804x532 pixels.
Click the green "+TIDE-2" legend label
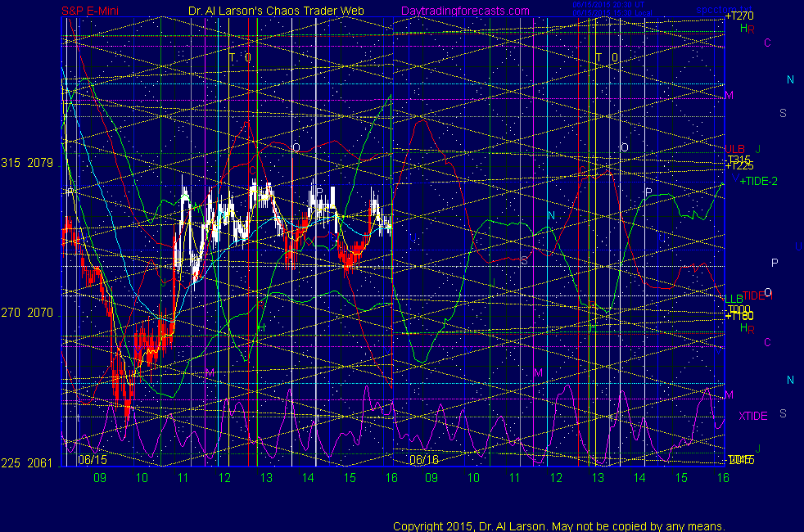(x=758, y=181)
